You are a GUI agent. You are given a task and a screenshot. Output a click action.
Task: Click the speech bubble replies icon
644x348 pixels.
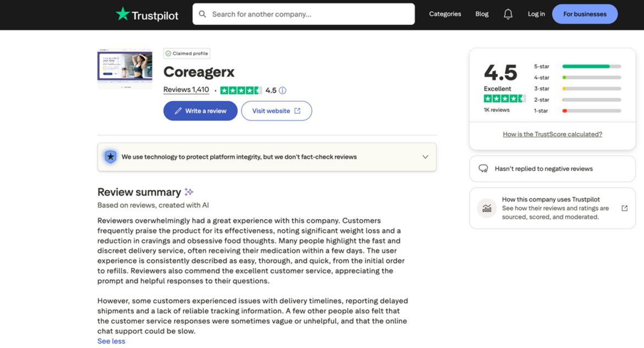(x=483, y=168)
